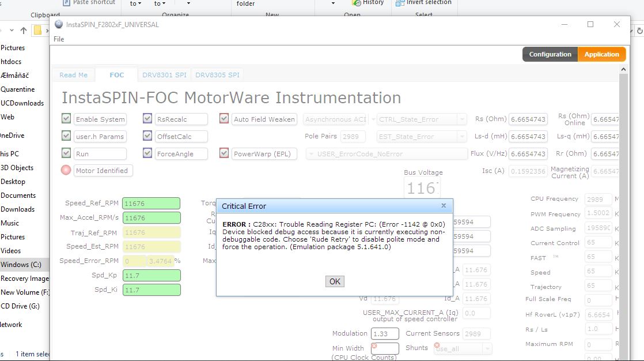Open Quarentine folder in Explorer sidebar
Viewport: 644px width, 361px height.
pos(18,89)
